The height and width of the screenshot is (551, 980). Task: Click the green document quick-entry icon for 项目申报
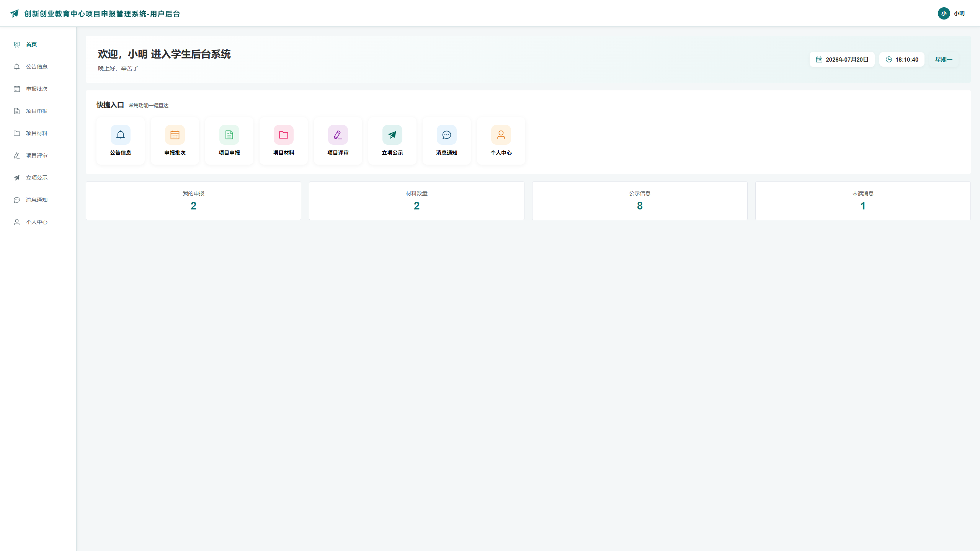point(229,135)
